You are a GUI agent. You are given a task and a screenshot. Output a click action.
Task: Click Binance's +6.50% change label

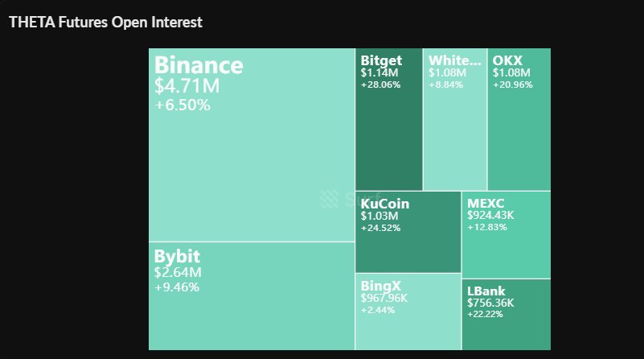tap(183, 105)
